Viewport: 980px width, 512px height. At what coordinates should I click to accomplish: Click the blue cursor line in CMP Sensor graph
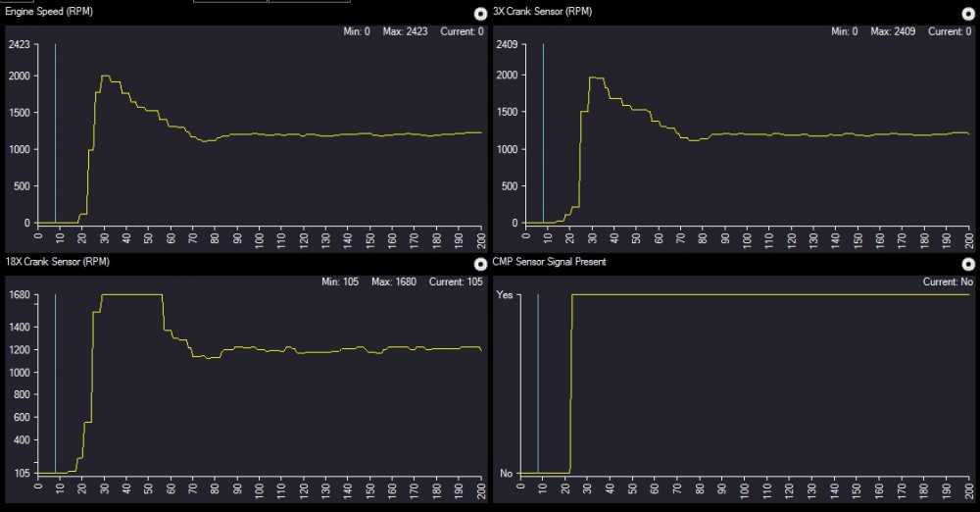pyautogui.click(x=538, y=383)
